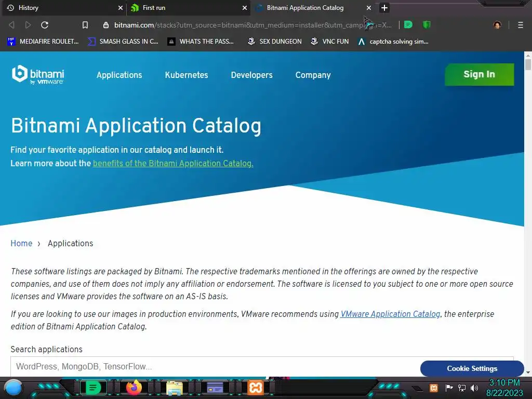Open the XAMPP app on the taskbar
532x399 pixels.
[x=256, y=388]
